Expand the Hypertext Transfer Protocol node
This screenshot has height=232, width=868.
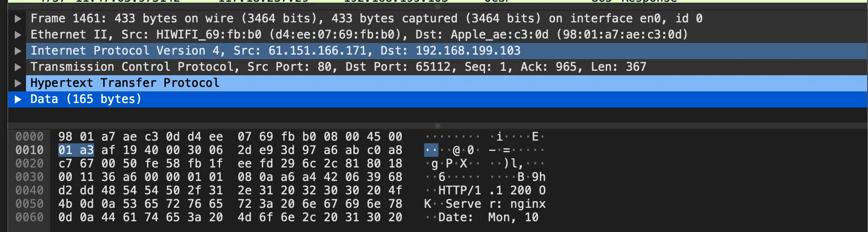pyautogui.click(x=18, y=83)
